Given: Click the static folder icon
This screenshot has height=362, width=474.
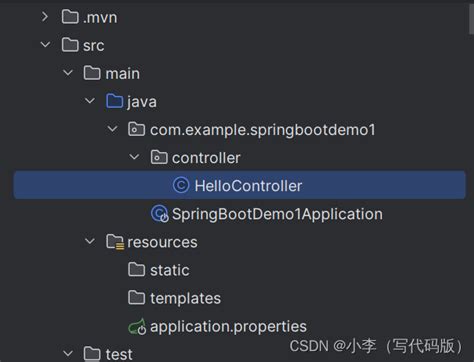Looking at the screenshot, I should coord(136,269).
